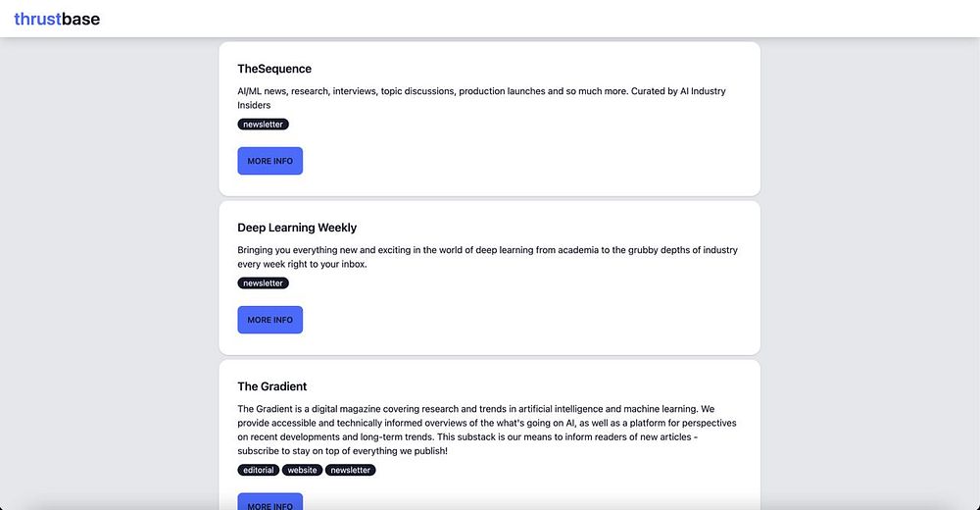Click the black "base" part of logo
Viewport: 980px width, 510px height.
(x=80, y=19)
